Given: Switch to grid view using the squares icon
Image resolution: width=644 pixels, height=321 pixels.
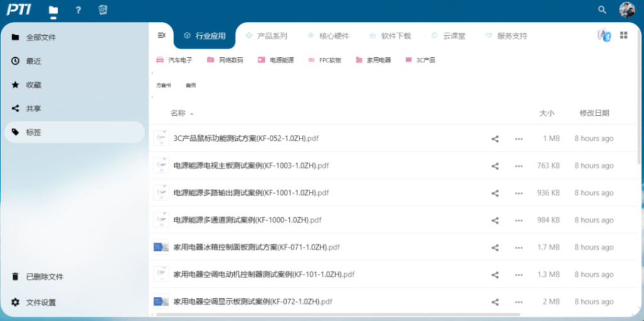Looking at the screenshot, I should [624, 35].
